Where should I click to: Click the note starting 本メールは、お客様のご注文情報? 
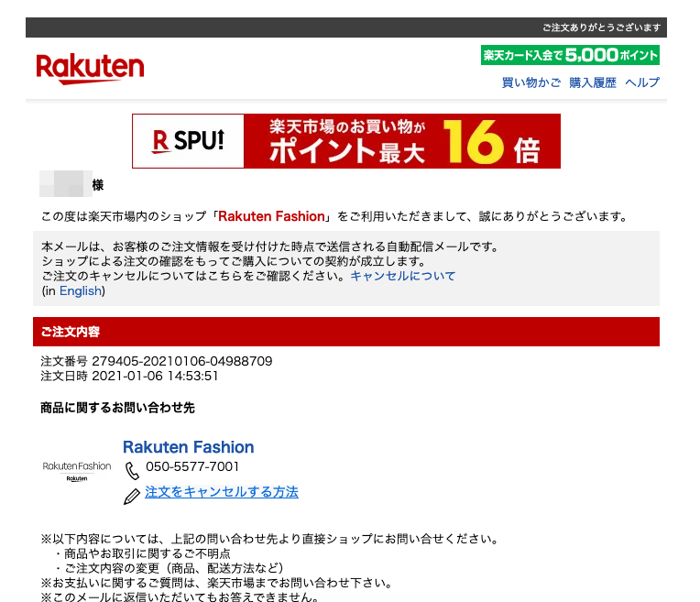pos(269,246)
